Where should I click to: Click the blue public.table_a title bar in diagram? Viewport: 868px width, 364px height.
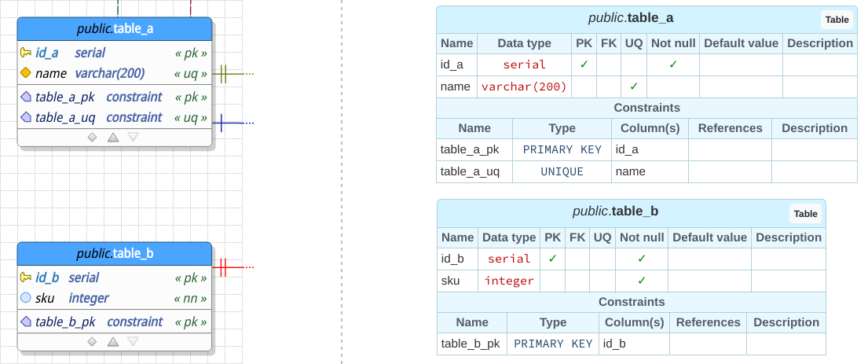115,29
